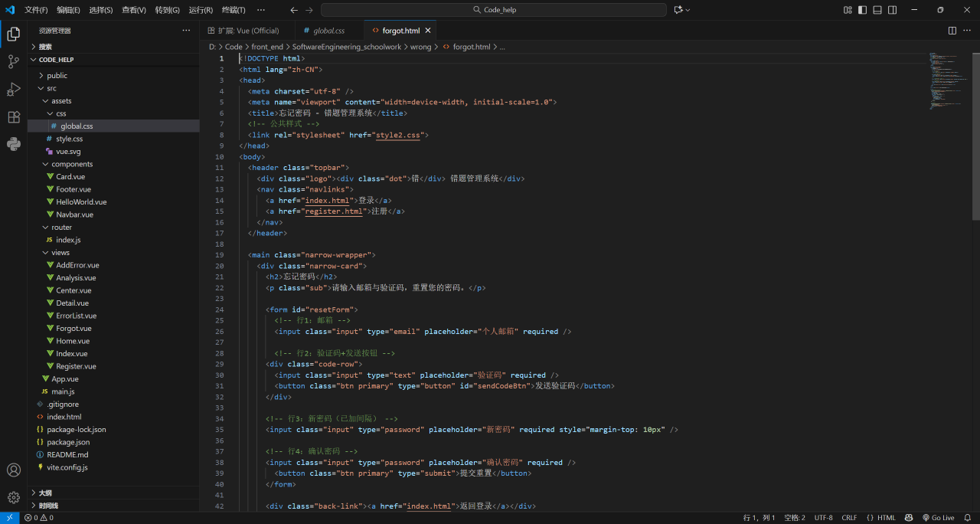The height and width of the screenshot is (524, 980).
Task: Open the 转到(G) menu
Action: (x=168, y=10)
